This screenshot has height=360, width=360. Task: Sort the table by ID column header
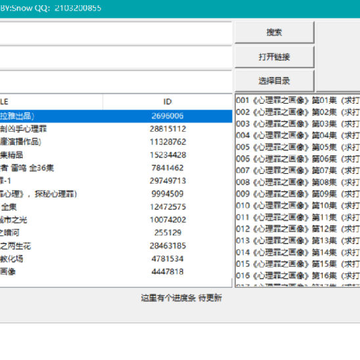pos(168,102)
